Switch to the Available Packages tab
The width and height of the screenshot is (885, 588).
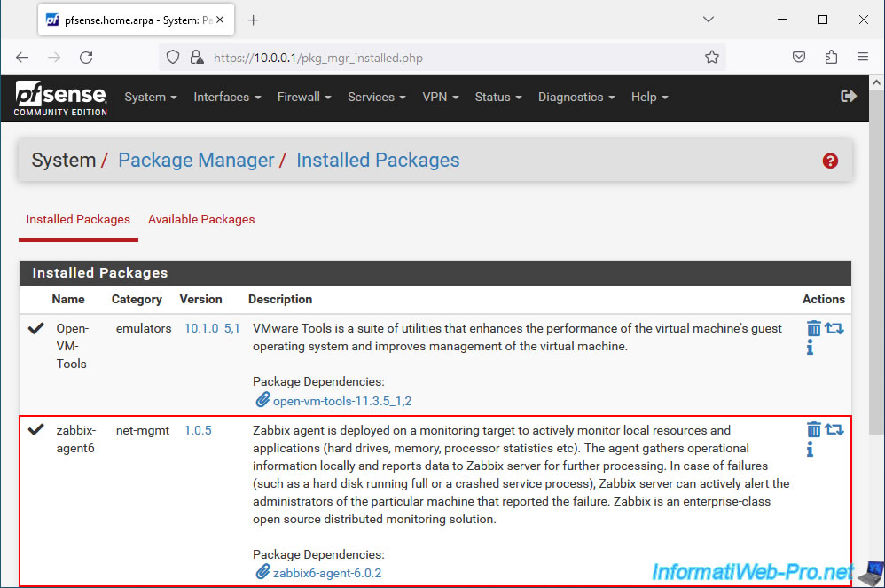pos(201,220)
